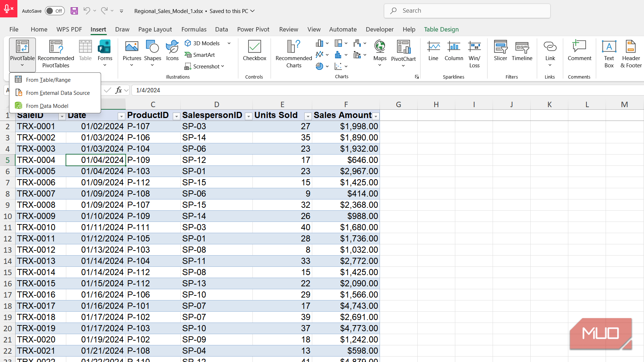Switch to the Home tab
Viewport: 644px width, 362px height.
(x=39, y=29)
